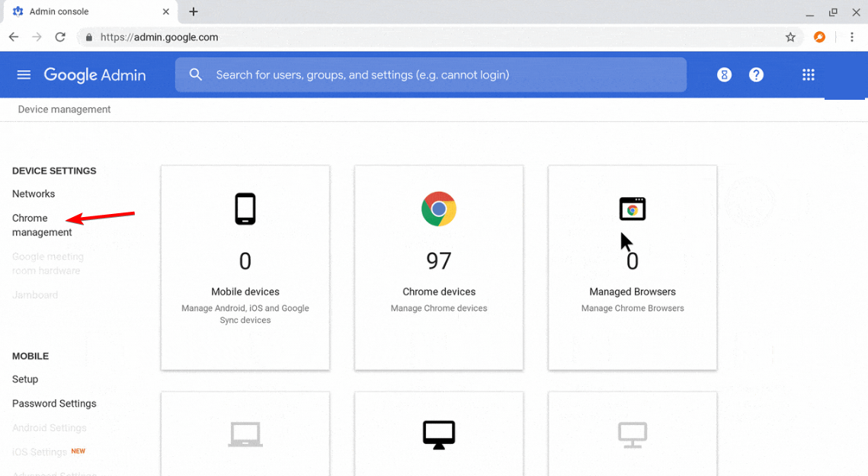Image resolution: width=868 pixels, height=476 pixels.
Task: Open the help question mark icon
Action: coord(756,75)
